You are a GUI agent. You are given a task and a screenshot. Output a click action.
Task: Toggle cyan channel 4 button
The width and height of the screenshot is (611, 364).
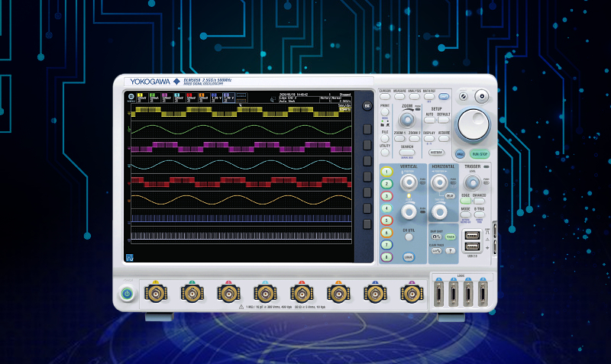pyautogui.click(x=386, y=208)
